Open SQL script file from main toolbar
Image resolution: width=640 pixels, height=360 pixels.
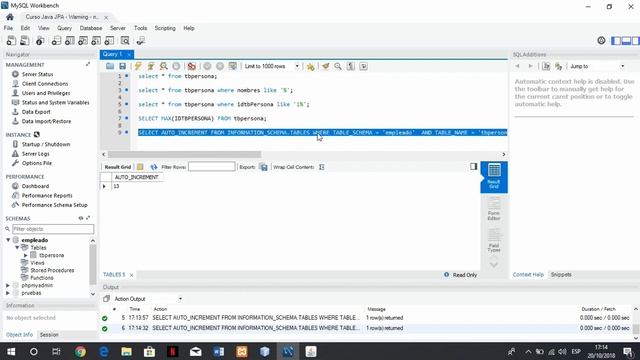tap(25, 41)
